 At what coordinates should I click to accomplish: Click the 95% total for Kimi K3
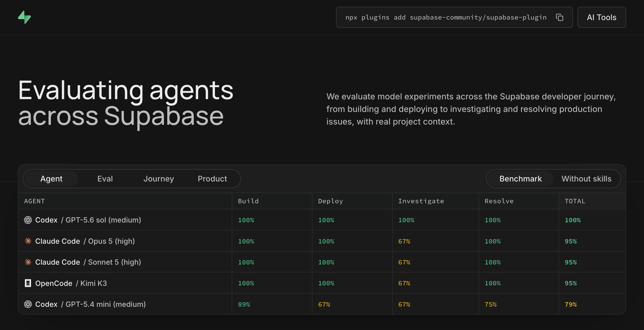point(570,283)
